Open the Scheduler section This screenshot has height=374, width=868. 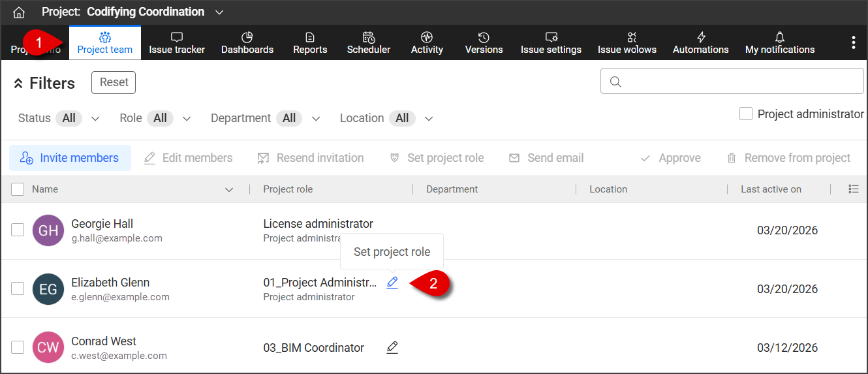[x=369, y=43]
